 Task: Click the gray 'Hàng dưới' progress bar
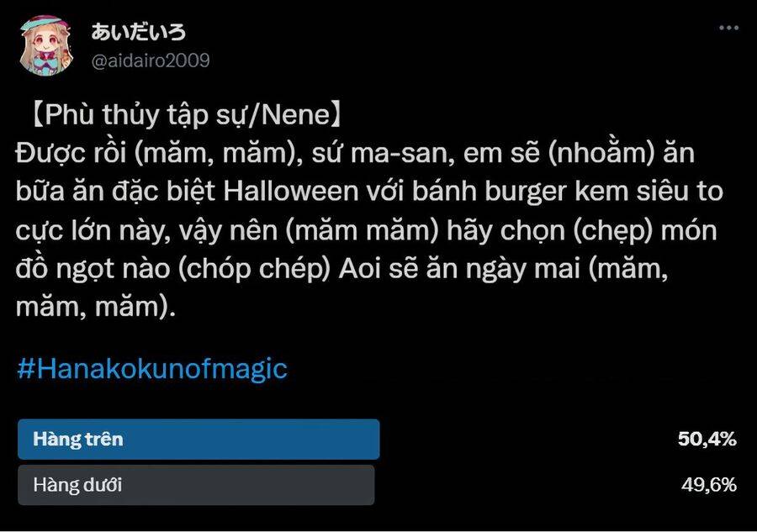pos(196,485)
